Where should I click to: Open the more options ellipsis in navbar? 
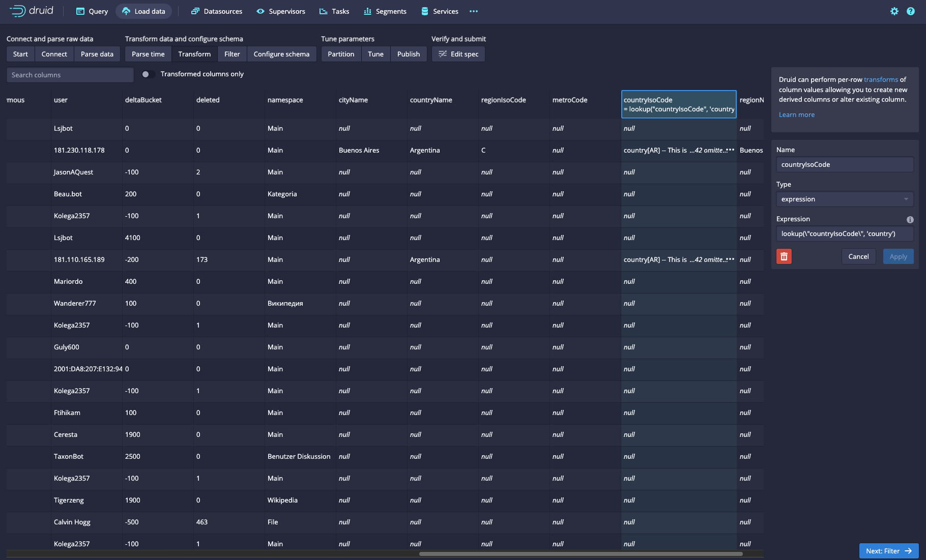coord(474,11)
